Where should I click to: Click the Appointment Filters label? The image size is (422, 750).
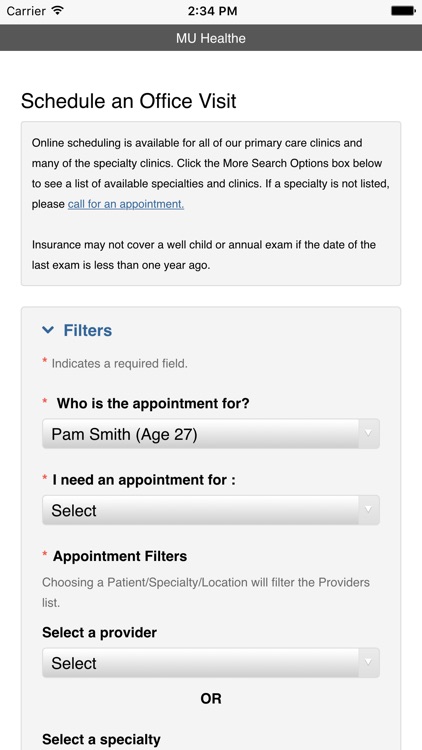coord(120,556)
